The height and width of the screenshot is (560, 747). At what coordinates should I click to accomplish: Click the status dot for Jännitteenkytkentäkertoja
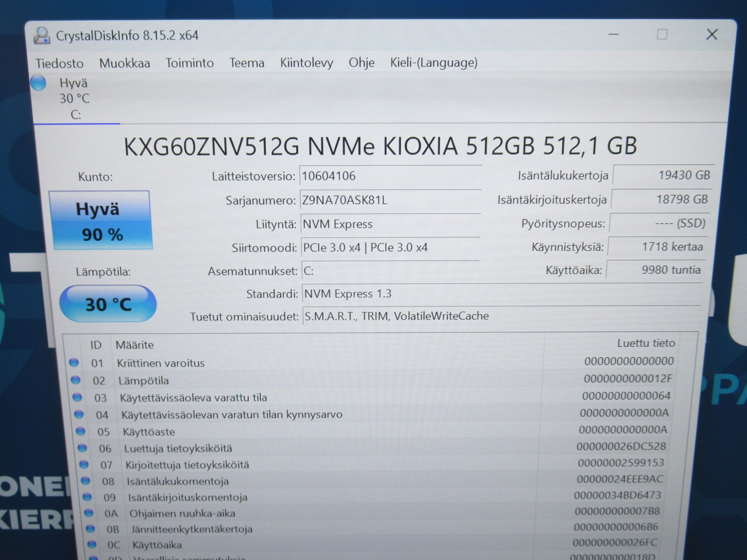coord(90,529)
